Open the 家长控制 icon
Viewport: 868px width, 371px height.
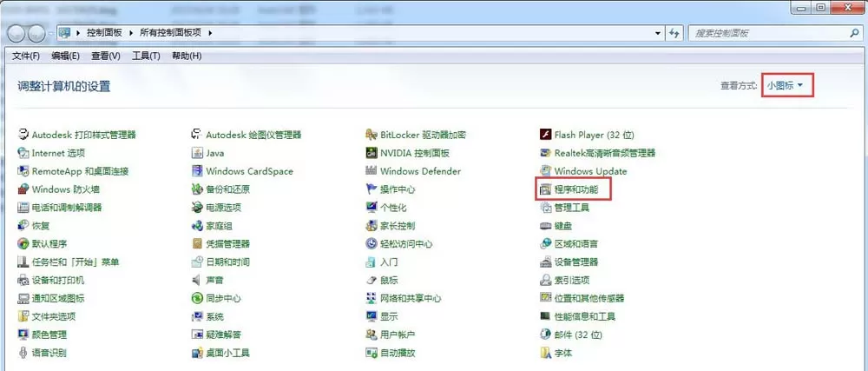pyautogui.click(x=371, y=226)
